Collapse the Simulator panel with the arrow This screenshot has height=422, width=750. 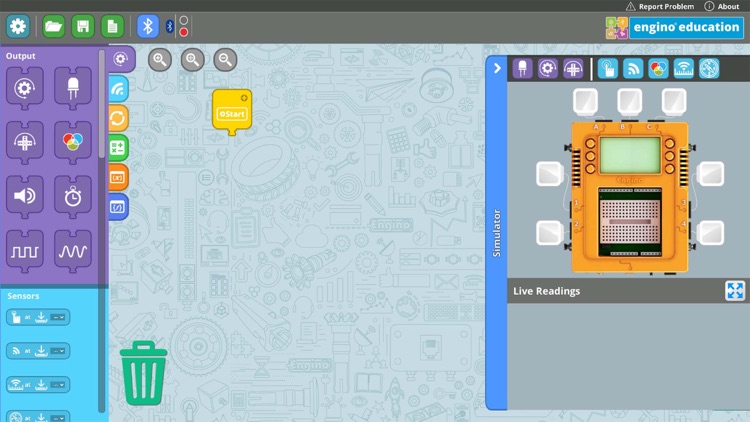(x=497, y=68)
